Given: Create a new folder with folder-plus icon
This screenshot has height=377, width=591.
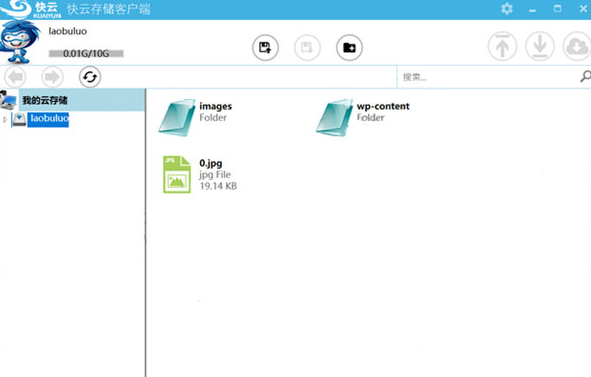Looking at the screenshot, I should (x=349, y=48).
